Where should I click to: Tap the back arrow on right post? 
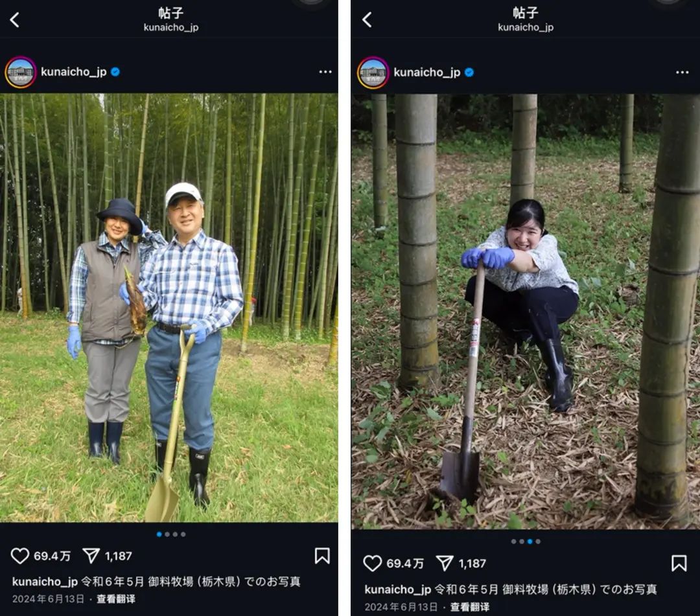pos(366,19)
